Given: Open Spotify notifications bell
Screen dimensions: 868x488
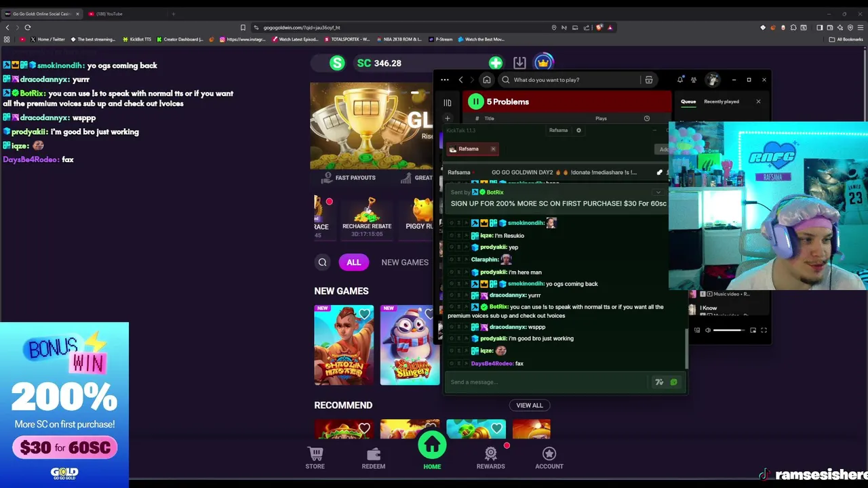Looking at the screenshot, I should coord(680,80).
